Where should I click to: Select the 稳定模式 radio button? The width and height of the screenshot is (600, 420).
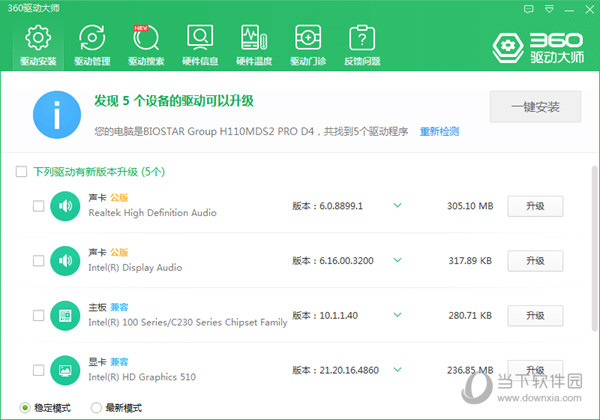25,407
